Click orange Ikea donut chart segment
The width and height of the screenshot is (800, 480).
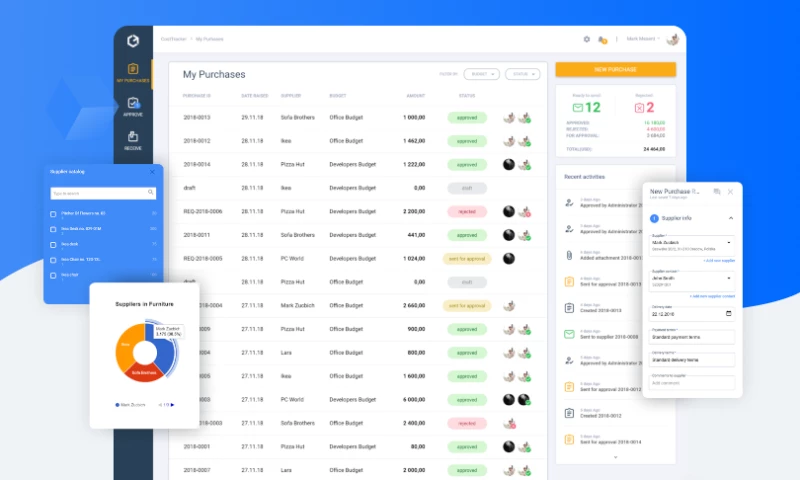click(x=126, y=346)
